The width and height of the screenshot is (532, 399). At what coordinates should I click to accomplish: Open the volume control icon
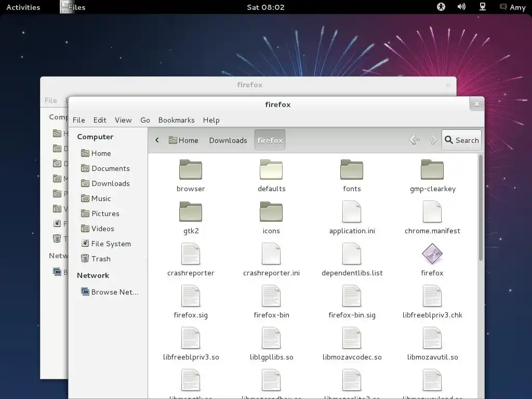click(x=461, y=7)
